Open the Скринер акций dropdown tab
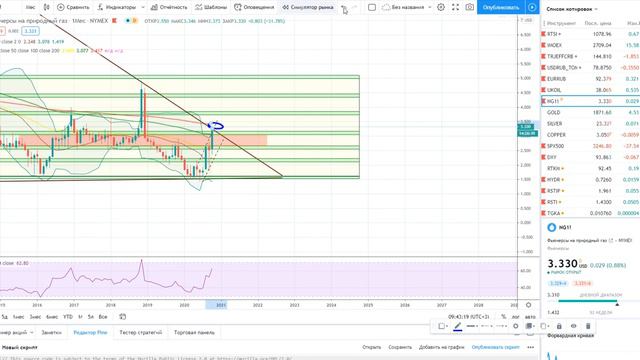This screenshot has width=640, height=360. tap(16, 333)
